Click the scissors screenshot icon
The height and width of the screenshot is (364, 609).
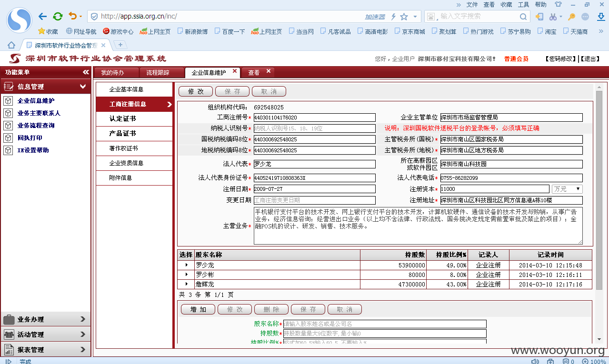click(x=553, y=17)
